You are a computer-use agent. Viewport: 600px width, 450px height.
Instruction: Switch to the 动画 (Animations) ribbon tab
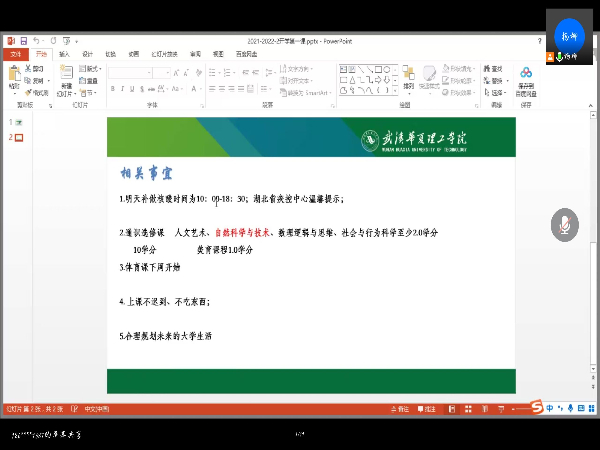[134, 54]
